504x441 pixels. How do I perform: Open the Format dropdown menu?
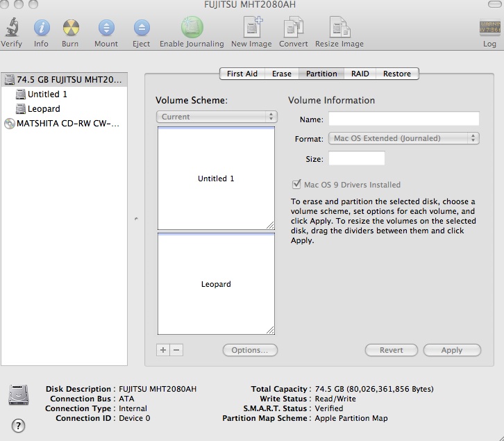tap(404, 138)
